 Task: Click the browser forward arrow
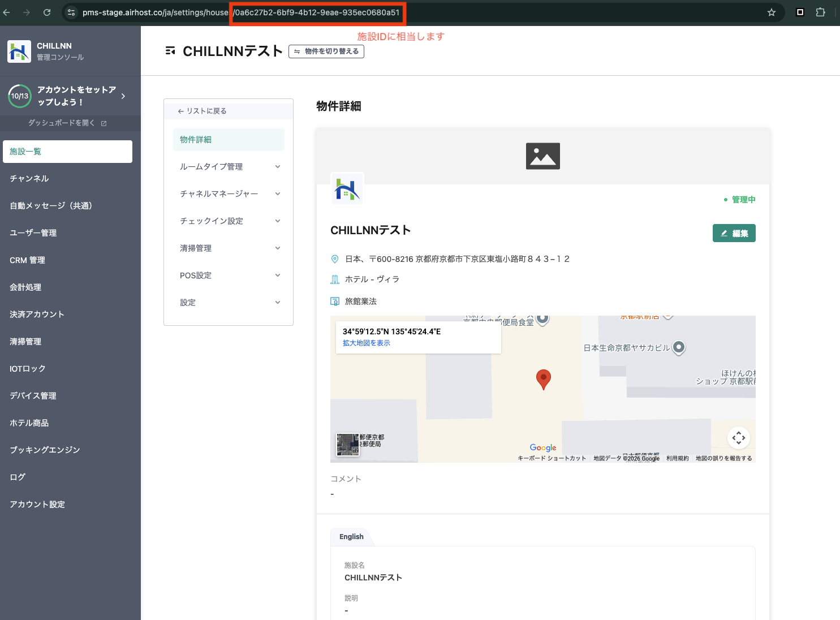click(x=27, y=12)
